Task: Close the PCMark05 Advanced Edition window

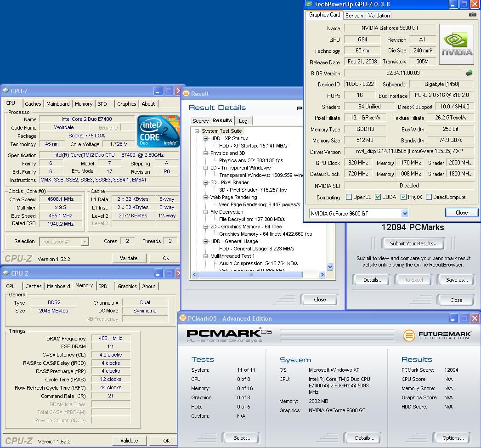Action: pos(475,318)
